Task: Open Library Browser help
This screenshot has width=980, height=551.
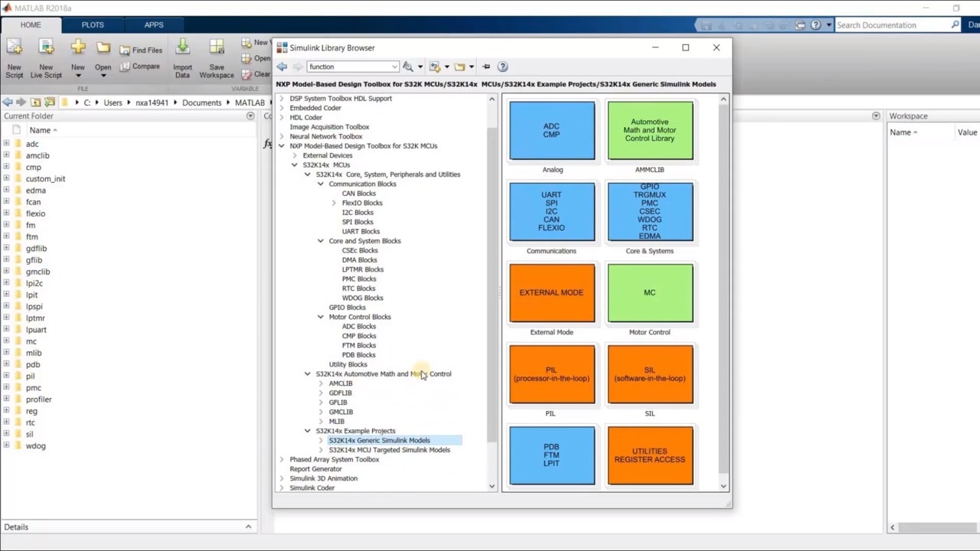Action: (x=503, y=67)
